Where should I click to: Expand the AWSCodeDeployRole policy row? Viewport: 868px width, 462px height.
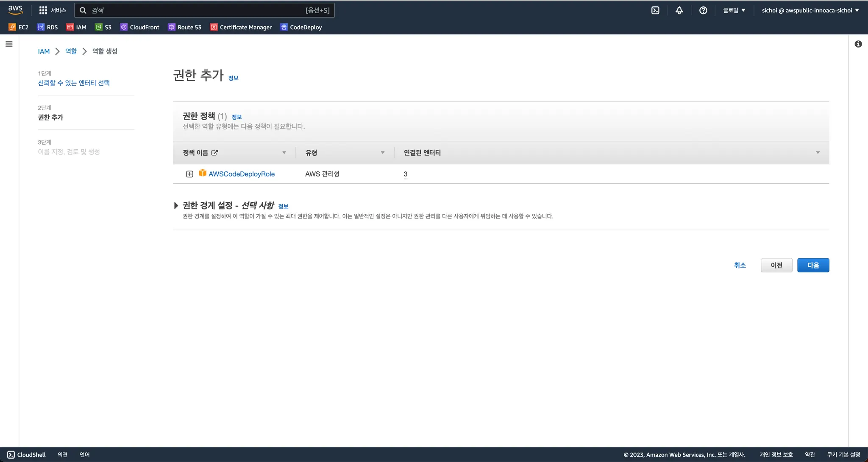[189, 174]
